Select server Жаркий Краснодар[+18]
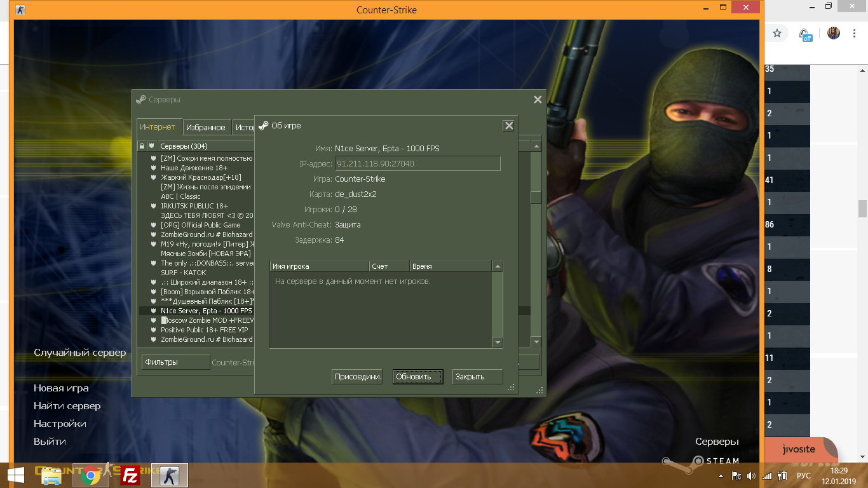 pyautogui.click(x=201, y=177)
